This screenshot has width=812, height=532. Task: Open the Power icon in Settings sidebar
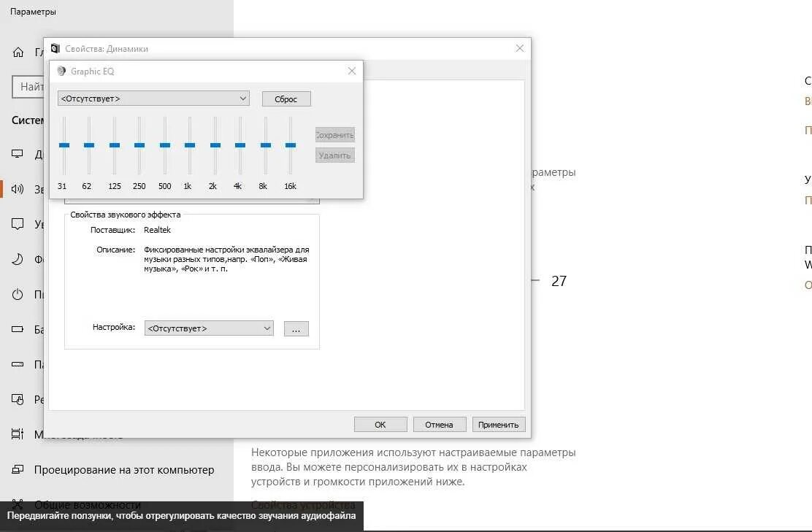pyautogui.click(x=18, y=295)
